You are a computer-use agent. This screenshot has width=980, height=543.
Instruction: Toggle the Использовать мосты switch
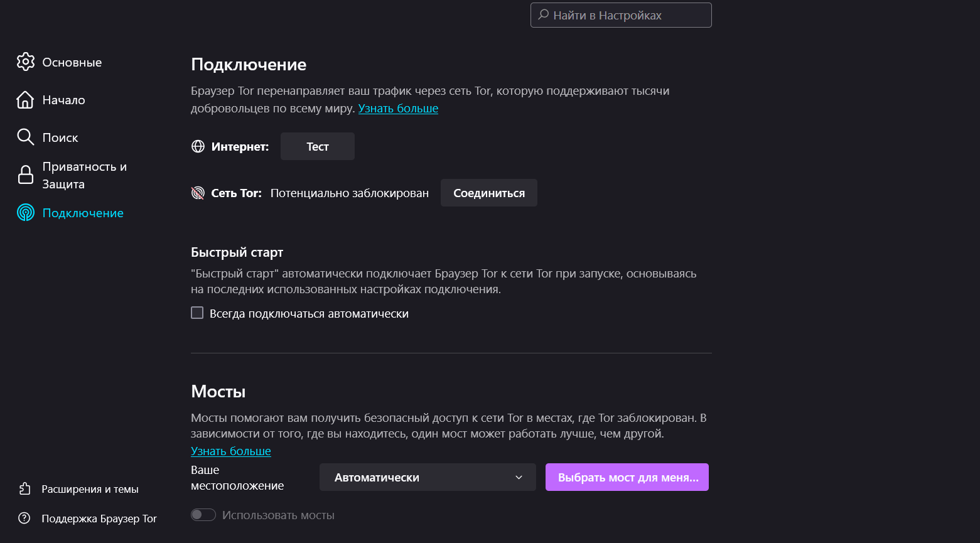[x=203, y=515]
